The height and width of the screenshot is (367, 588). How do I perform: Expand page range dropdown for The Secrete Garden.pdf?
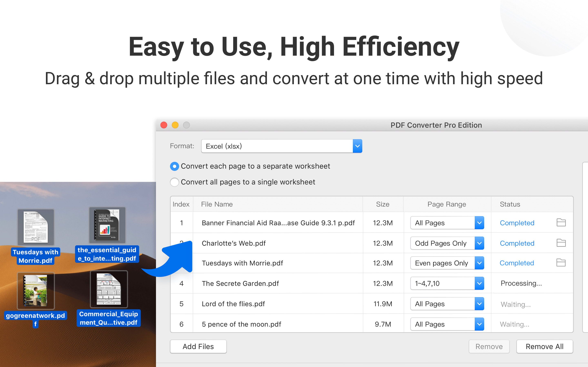[x=479, y=283]
